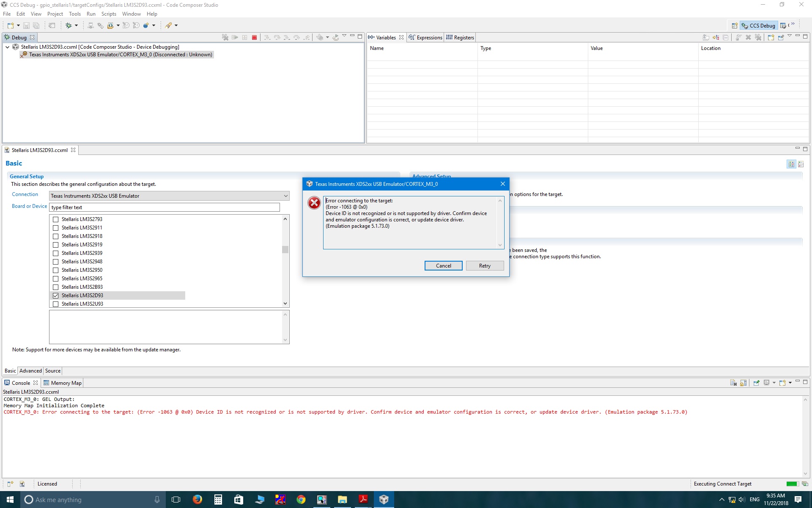The image size is (812, 508).
Task: Click the red Terminate debug button
Action: [x=254, y=38]
